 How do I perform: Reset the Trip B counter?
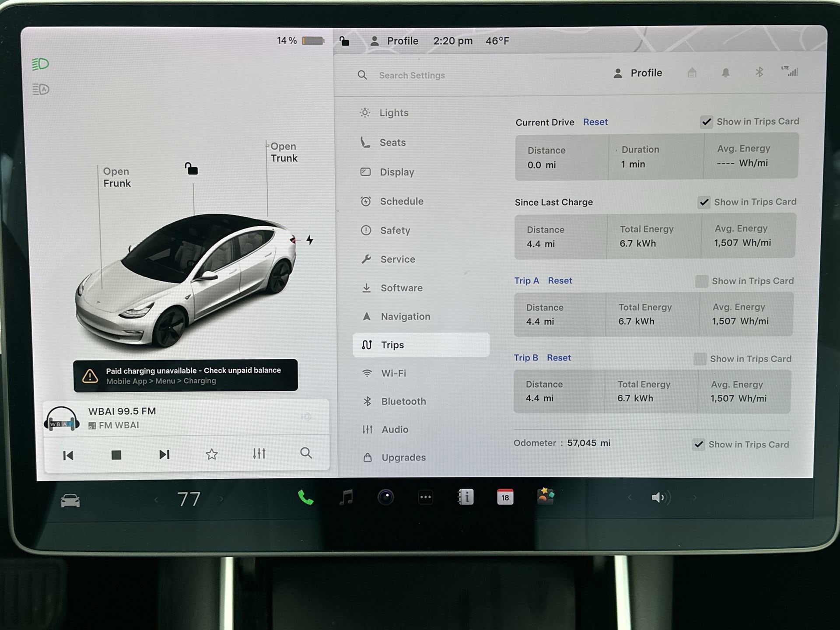559,358
